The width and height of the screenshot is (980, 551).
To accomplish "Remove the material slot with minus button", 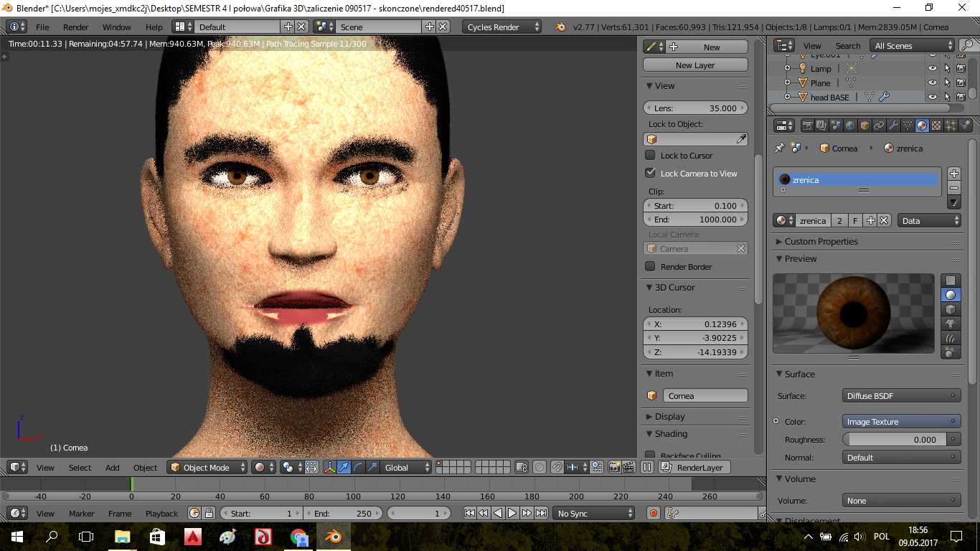I will coord(953,188).
